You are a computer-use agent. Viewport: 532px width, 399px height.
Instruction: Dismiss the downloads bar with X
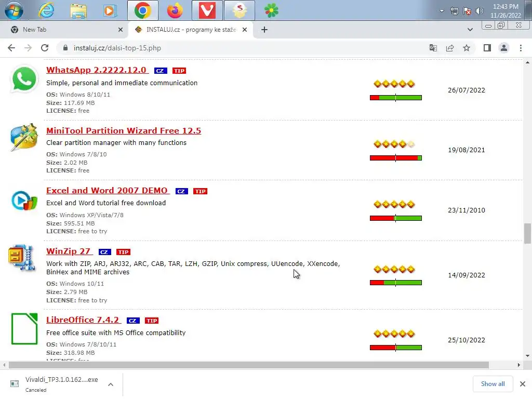[523, 384]
